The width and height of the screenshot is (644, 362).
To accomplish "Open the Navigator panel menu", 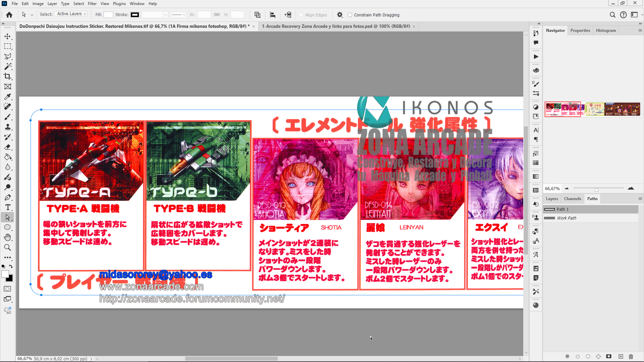I will click(x=640, y=31).
